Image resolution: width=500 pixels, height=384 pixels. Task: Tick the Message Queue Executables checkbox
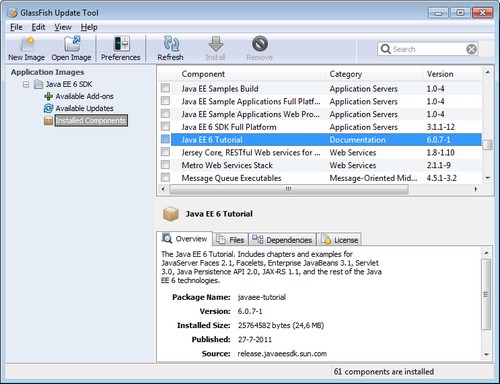[x=165, y=177]
